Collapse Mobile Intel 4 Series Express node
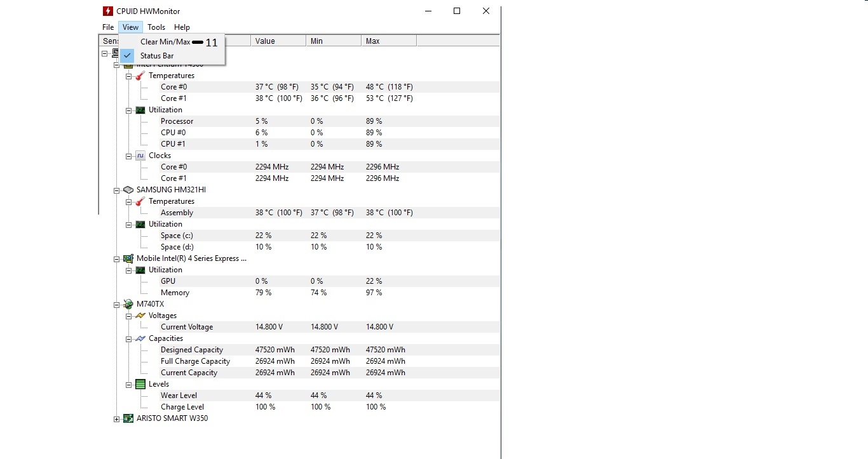Viewport: 868px width, 459px height. [x=116, y=258]
